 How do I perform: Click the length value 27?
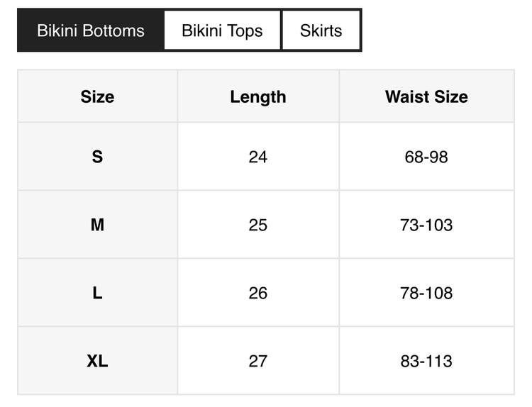pos(258,361)
